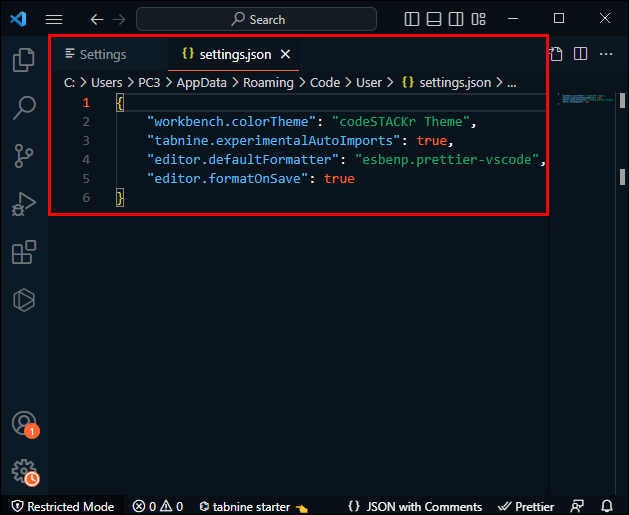Click the open settings UI editor icon
The height and width of the screenshot is (515, 629).
[x=556, y=54]
